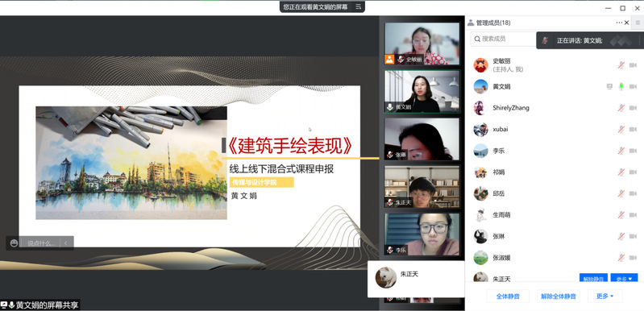Click the screen-sharing options icon in top banner
The image size is (644, 311).
358,6
